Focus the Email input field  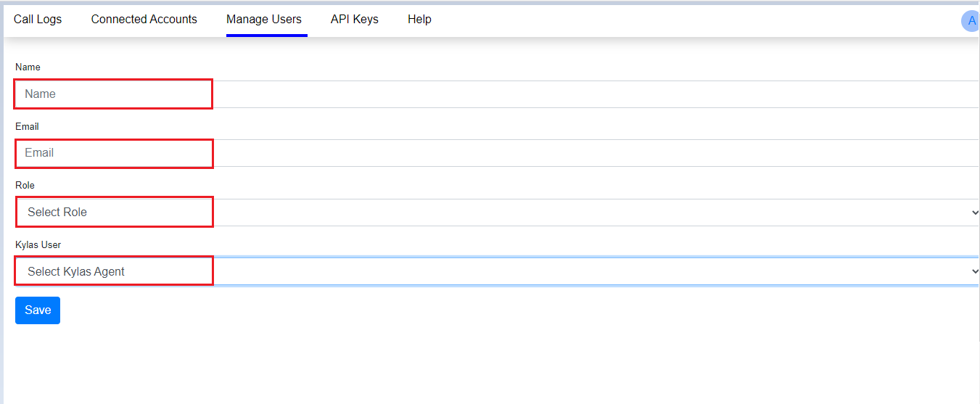click(x=497, y=153)
